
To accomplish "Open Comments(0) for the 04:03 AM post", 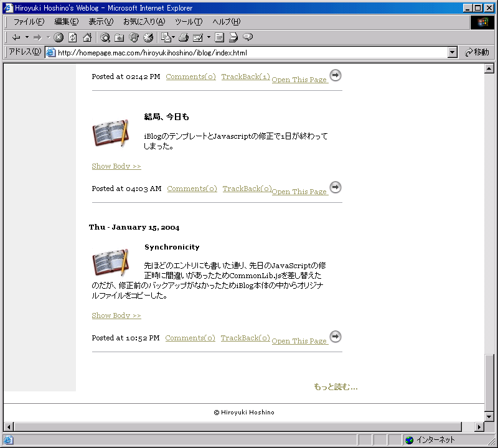I will (x=192, y=189).
